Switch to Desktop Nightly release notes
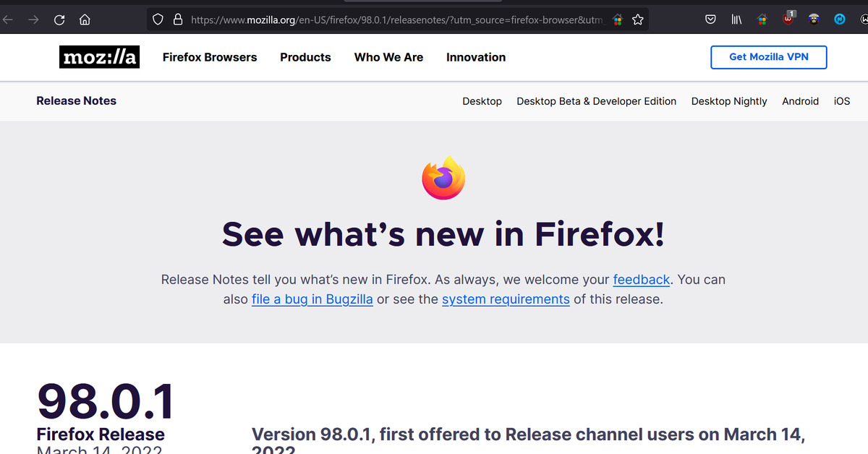 pos(729,101)
